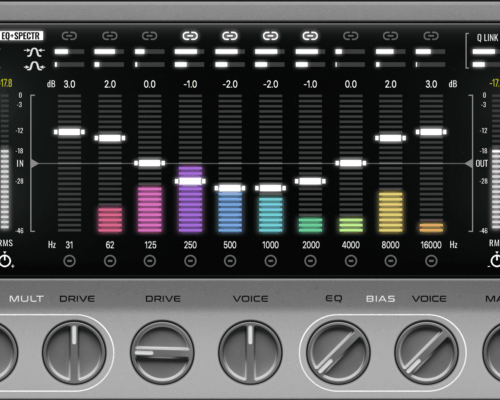The width and height of the screenshot is (500, 400).
Task: Click the MULT label
Action: click(x=26, y=299)
